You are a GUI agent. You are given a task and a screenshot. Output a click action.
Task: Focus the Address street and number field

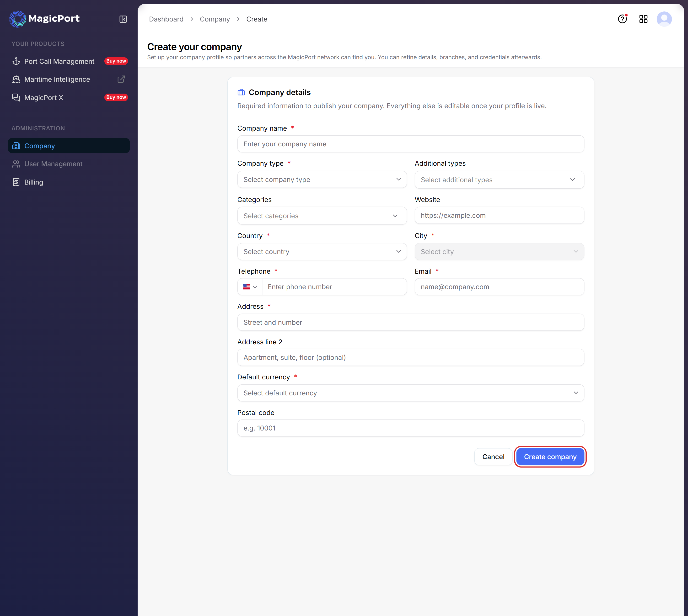pos(411,322)
